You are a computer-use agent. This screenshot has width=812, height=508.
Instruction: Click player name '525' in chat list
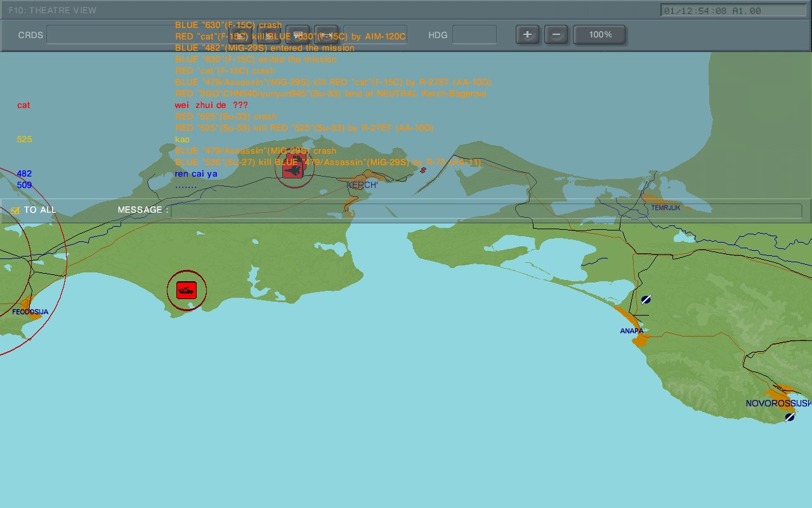(24, 139)
